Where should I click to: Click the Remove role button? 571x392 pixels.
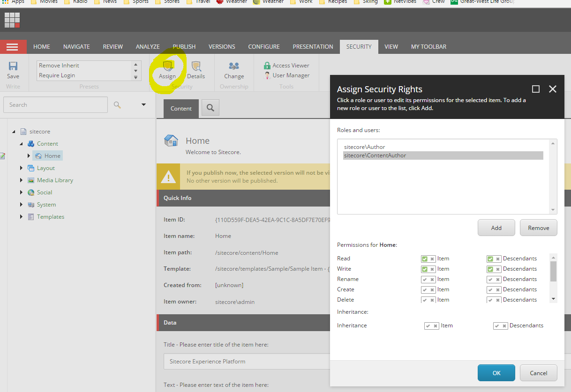tap(539, 228)
